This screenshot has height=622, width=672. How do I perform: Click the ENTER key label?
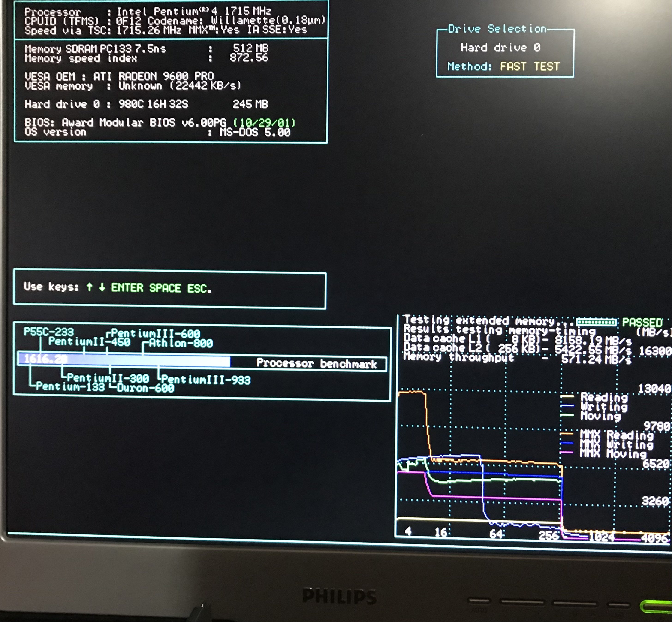127,287
